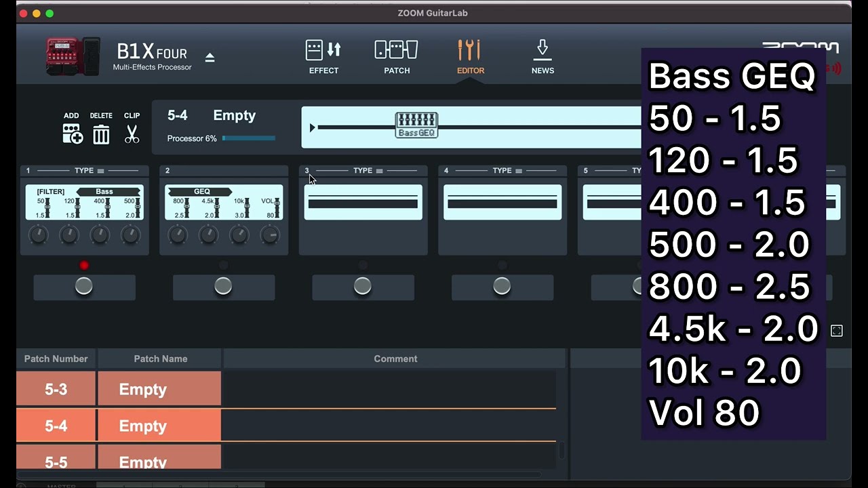Open TYPE menu of slot 4

pos(507,171)
